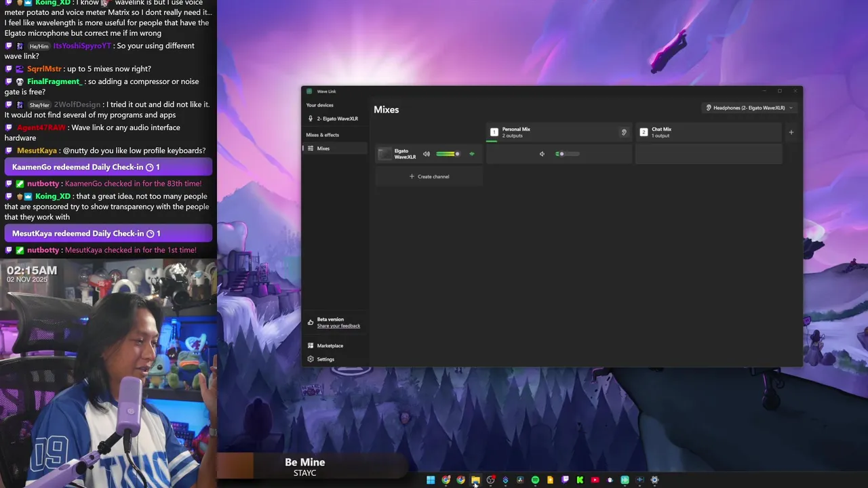Open YouTube from the taskbar
868x488 pixels.
point(595,480)
